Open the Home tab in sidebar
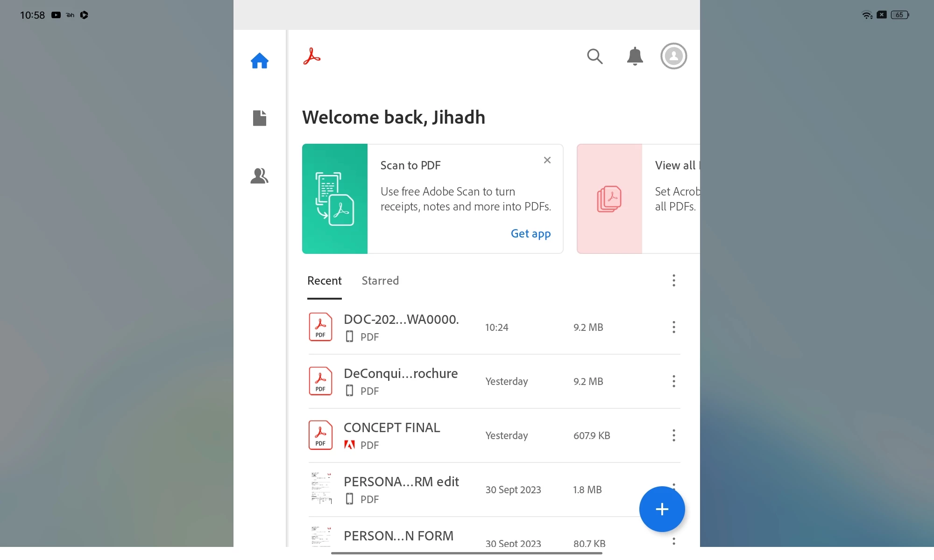Viewport: 934px width, 560px height. (259, 61)
